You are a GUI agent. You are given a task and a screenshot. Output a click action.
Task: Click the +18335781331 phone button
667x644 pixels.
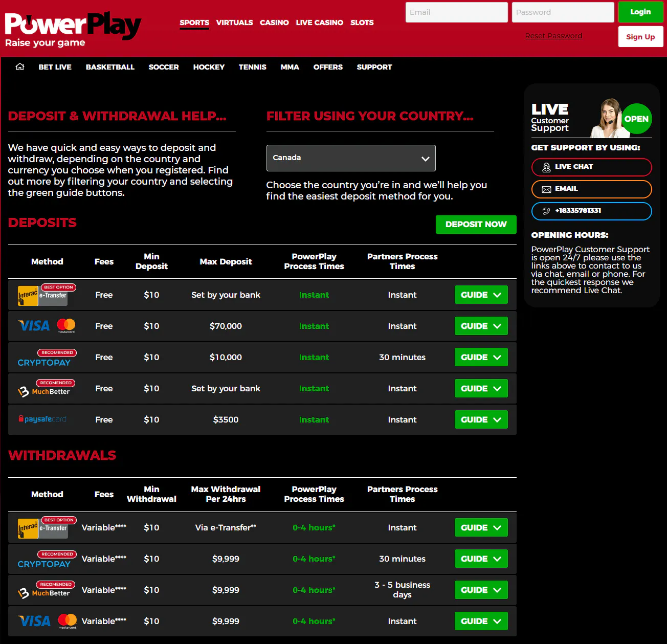click(592, 211)
